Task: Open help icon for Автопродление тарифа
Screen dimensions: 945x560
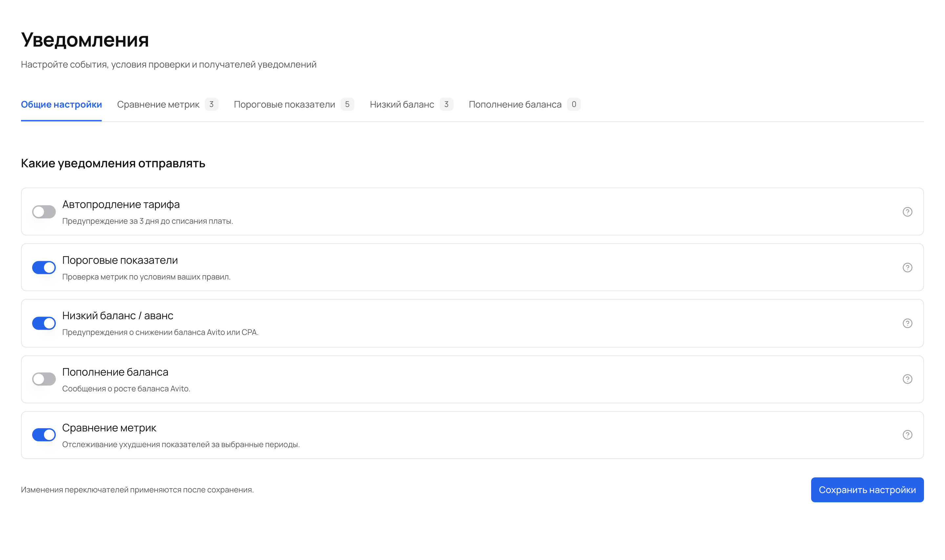Action: coord(907,212)
